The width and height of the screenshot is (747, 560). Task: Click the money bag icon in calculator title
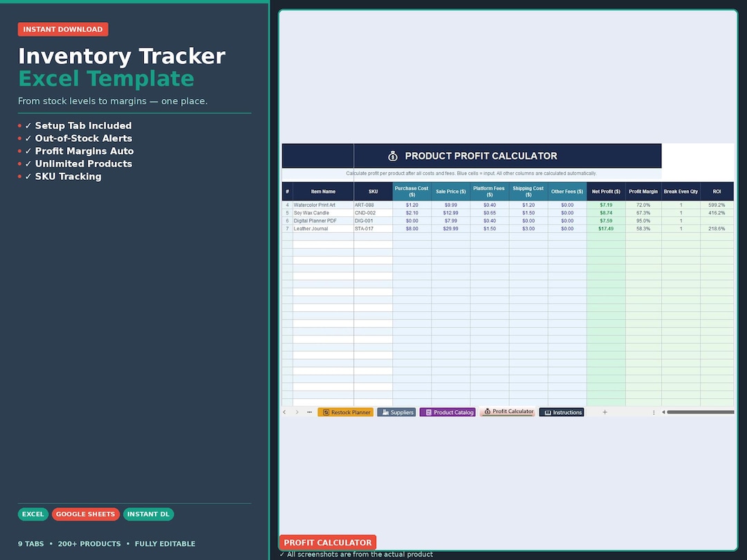[x=393, y=156]
